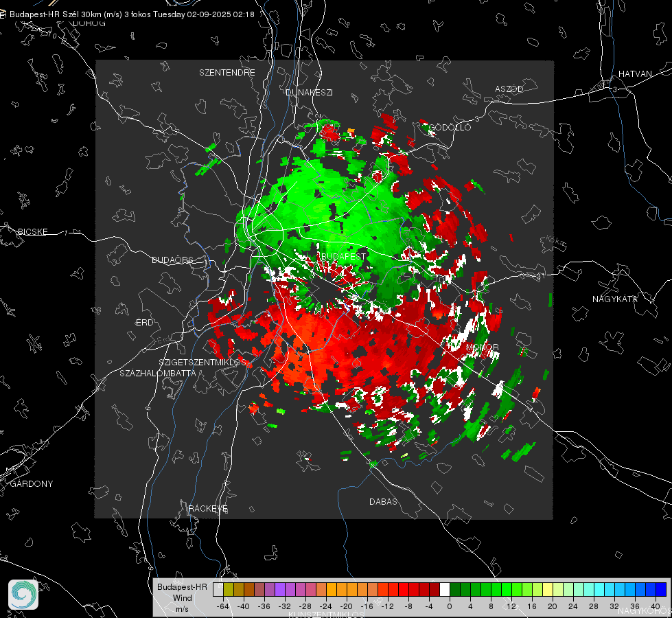The height and width of the screenshot is (618, 672).
Task: Click the legend value -12
Action: coord(387,606)
